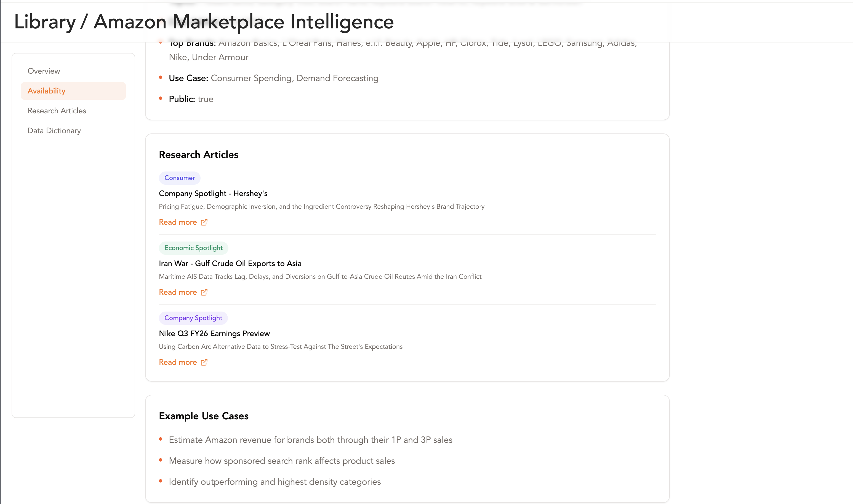
Task: Click Read more under Nike Q3 FY26 Preview
Action: click(x=178, y=362)
